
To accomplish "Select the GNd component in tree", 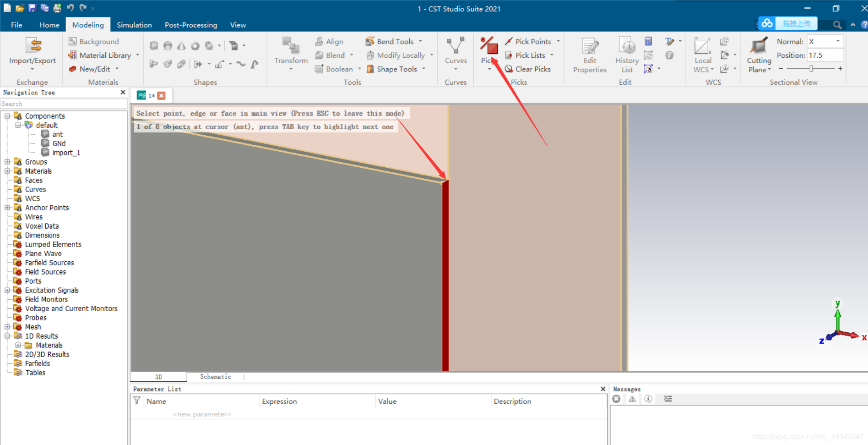I will click(x=59, y=143).
